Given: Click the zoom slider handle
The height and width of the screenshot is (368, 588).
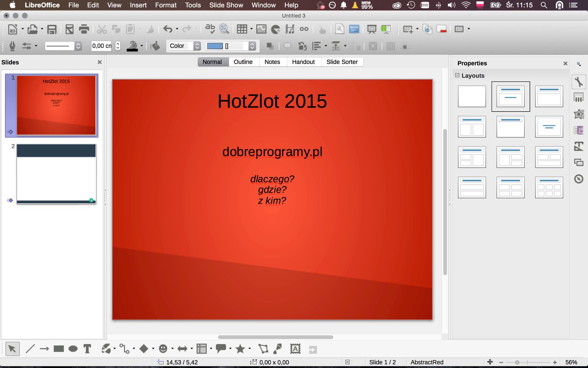Looking at the screenshot, I should pyautogui.click(x=517, y=362).
